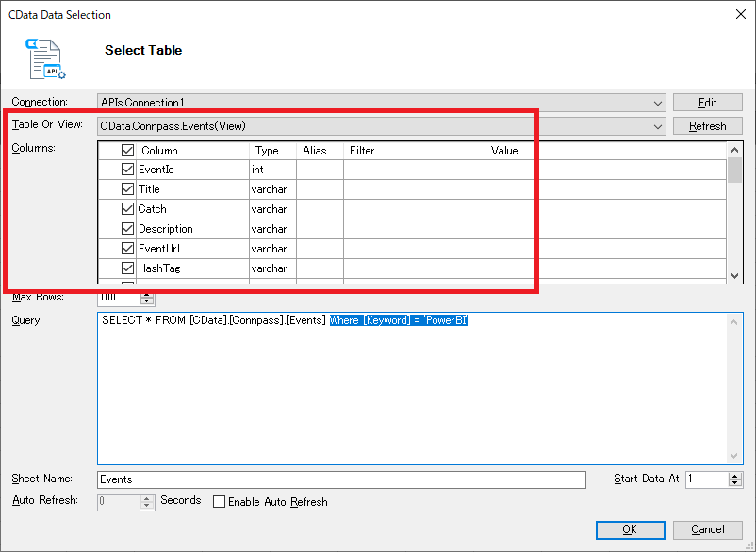Click the Query box scroll-up arrow
The width and height of the screenshot is (756, 552).
click(x=733, y=322)
